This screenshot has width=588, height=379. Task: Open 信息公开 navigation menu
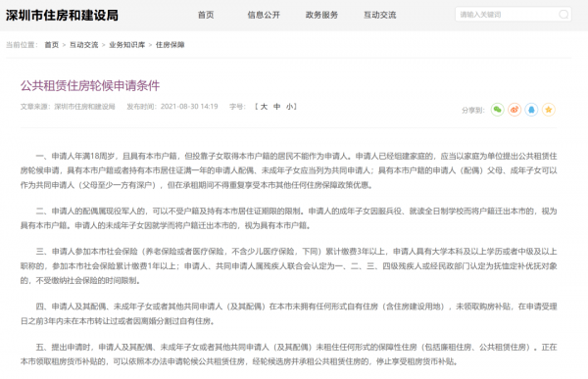click(x=264, y=15)
